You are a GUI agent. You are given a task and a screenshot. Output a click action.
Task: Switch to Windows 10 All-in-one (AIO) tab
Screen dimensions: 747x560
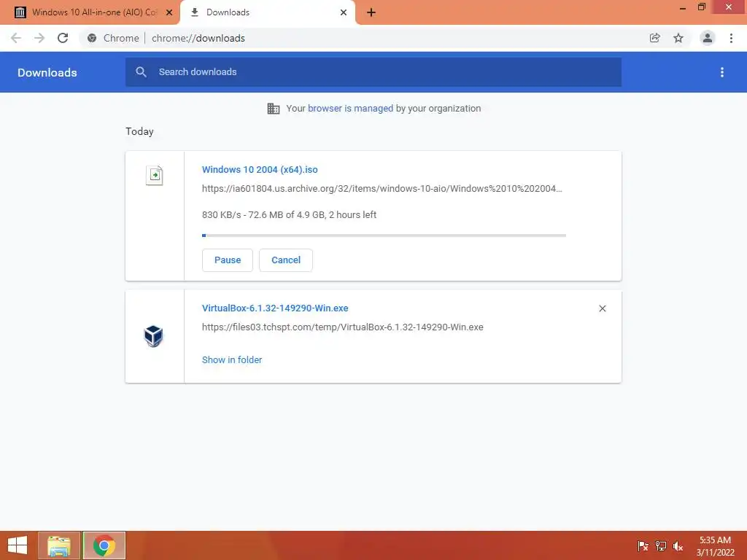[90, 12]
